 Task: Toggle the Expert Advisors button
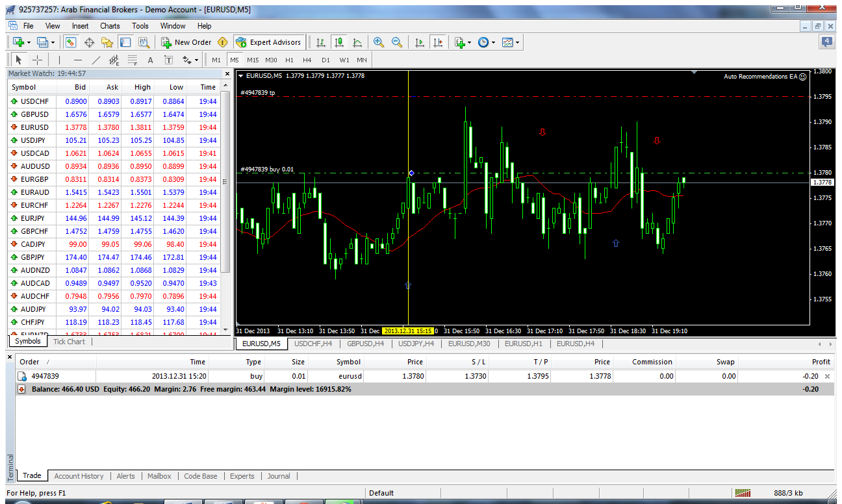[268, 42]
